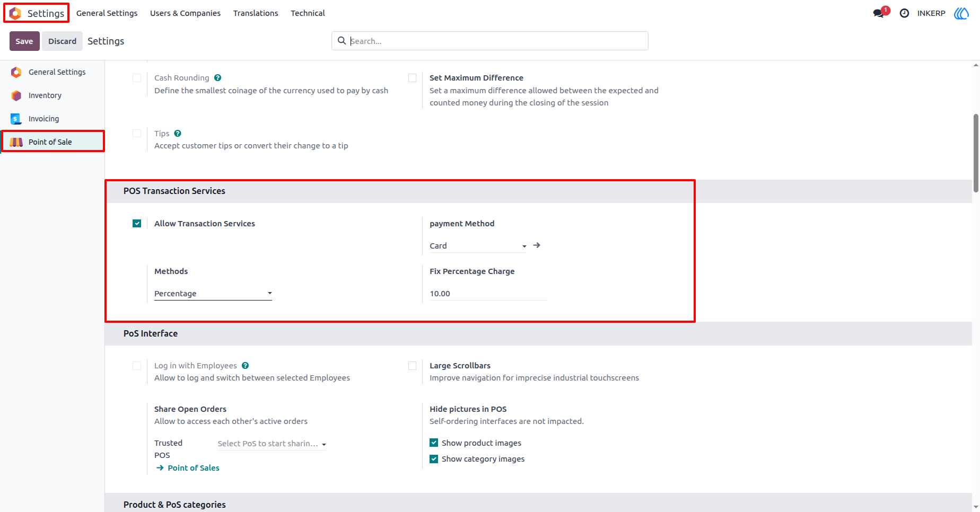Open Cash Rounding help question icon
Image resolution: width=980 pixels, height=512 pixels.
(217, 78)
